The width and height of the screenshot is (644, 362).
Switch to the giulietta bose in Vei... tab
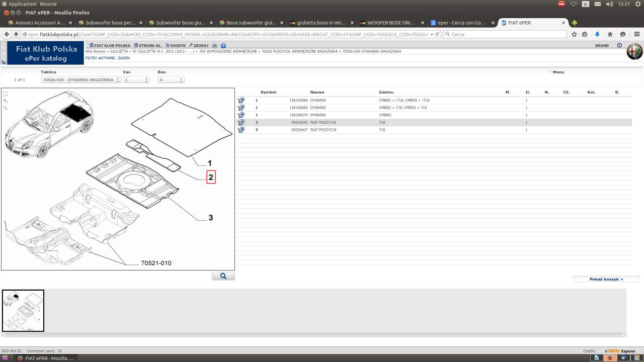click(322, 23)
